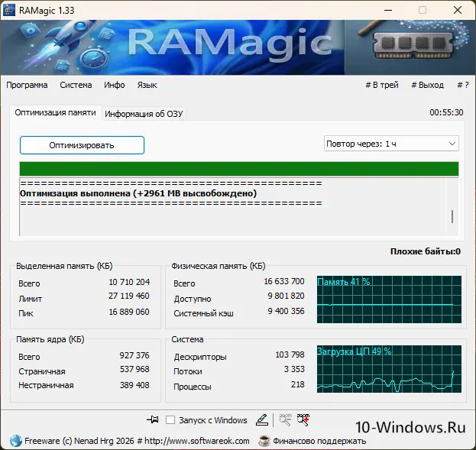Open the Повтор через: 1 ч dropdown

pyautogui.click(x=391, y=144)
